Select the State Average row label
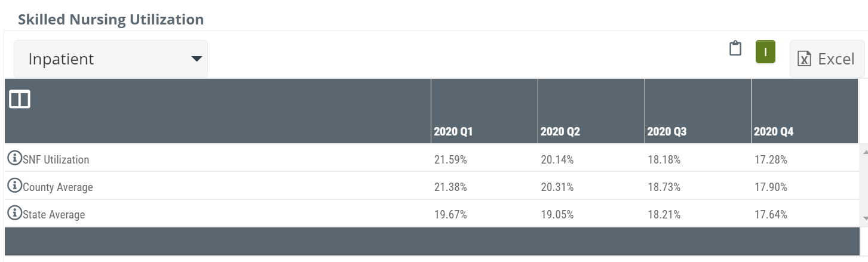This screenshot has width=868, height=262. pos(54,215)
